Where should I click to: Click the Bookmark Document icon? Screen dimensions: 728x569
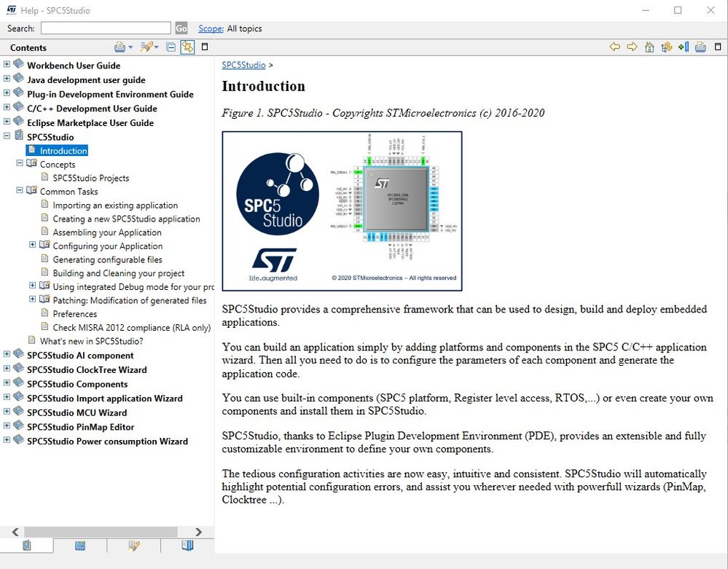tap(684, 47)
